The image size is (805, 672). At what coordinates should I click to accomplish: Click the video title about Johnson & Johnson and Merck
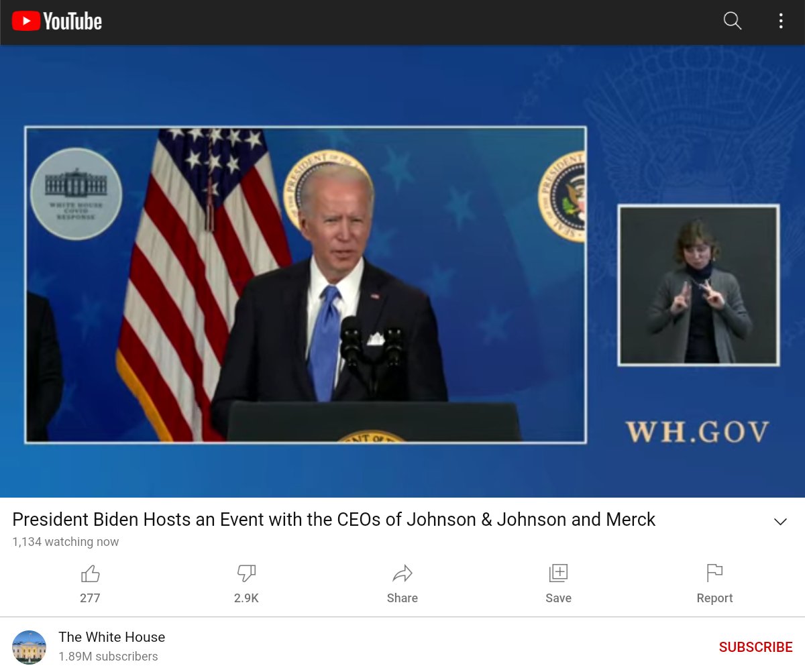click(334, 520)
